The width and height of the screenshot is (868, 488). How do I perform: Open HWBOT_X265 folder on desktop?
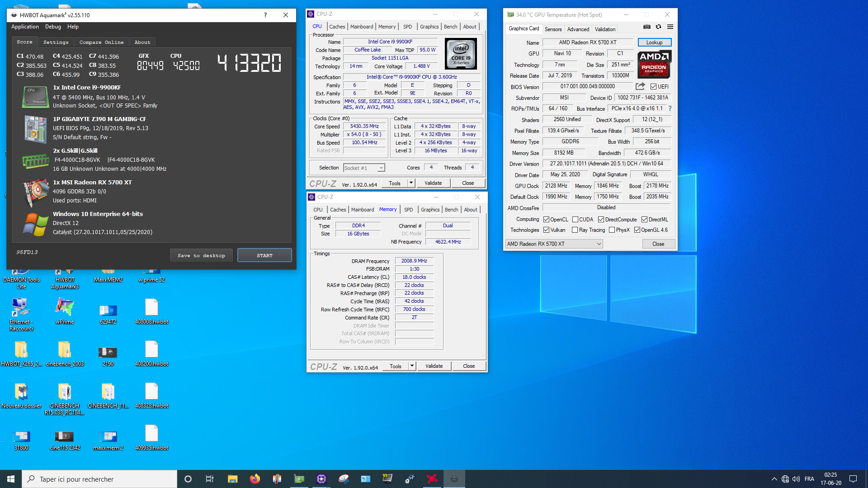pyautogui.click(x=21, y=354)
